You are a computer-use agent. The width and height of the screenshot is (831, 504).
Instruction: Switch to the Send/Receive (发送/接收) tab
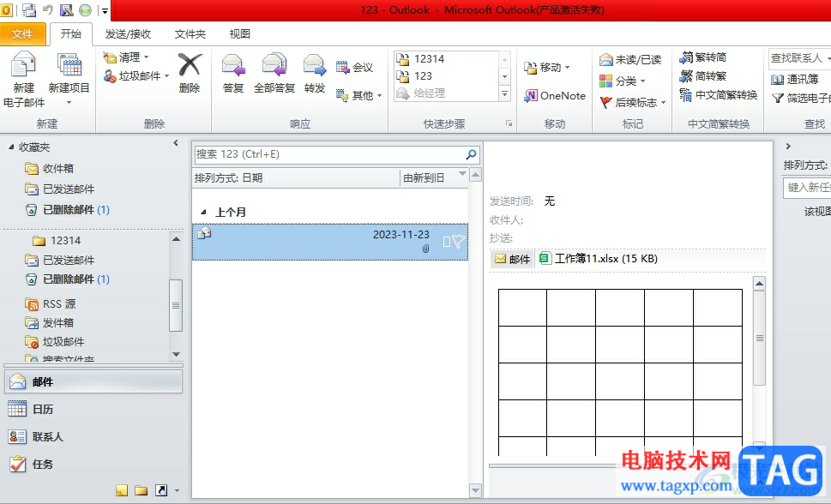click(x=128, y=34)
